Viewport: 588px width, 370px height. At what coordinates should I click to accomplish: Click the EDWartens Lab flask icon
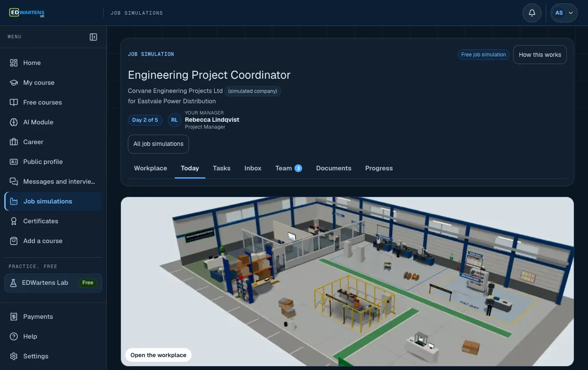13,283
